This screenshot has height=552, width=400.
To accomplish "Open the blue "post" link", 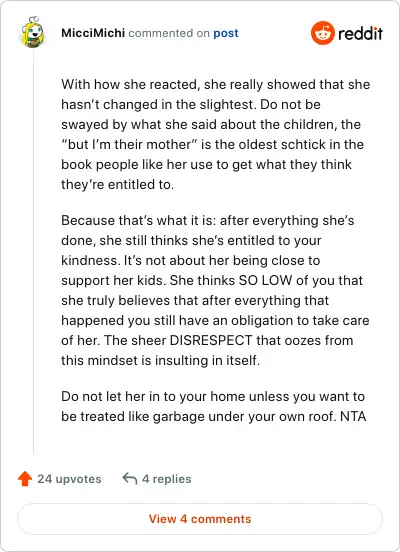I will coord(226,33).
